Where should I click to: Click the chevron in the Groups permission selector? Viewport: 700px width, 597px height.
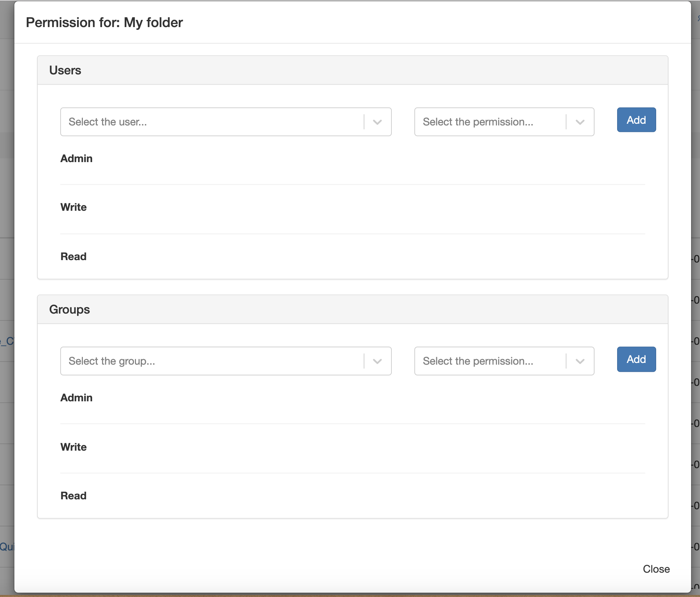[580, 361]
